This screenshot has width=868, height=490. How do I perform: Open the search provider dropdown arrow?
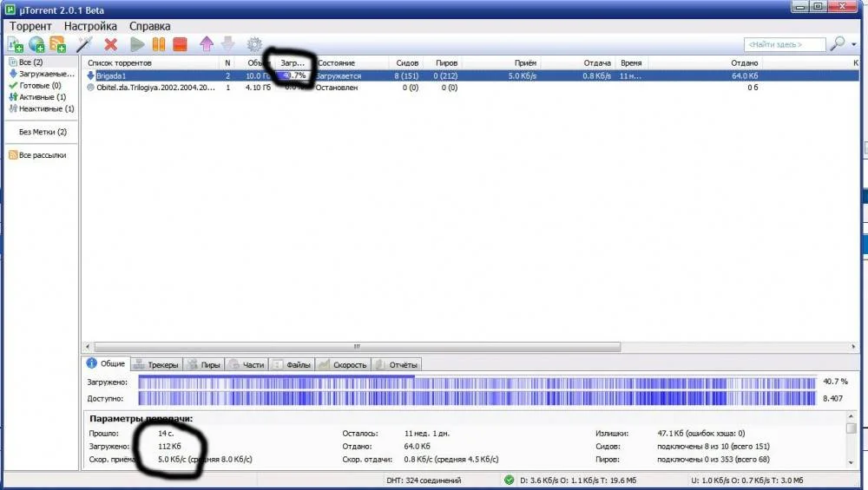[x=854, y=44]
